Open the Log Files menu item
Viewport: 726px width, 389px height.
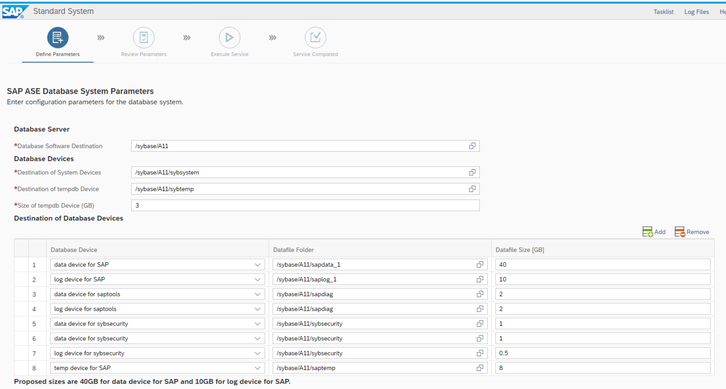[696, 12]
